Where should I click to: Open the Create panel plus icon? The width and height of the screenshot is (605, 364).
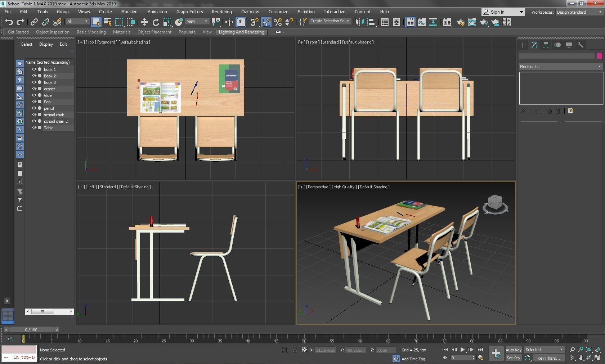[523, 45]
